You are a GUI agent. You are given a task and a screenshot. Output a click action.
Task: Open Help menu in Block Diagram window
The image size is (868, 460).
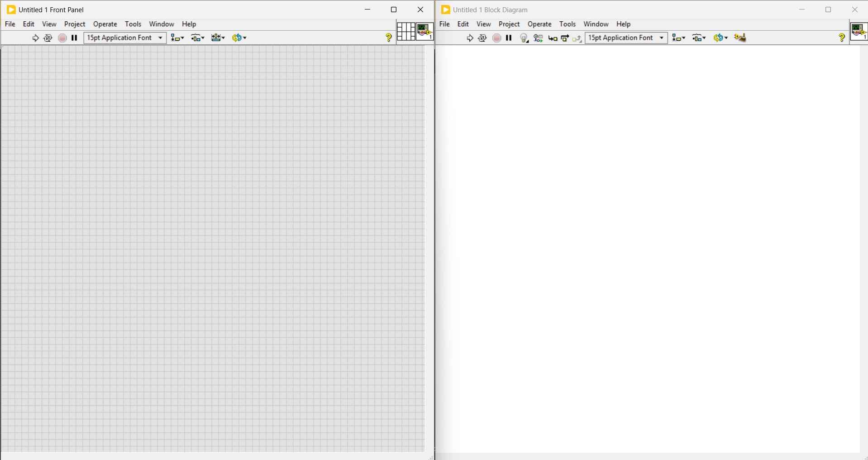624,24
